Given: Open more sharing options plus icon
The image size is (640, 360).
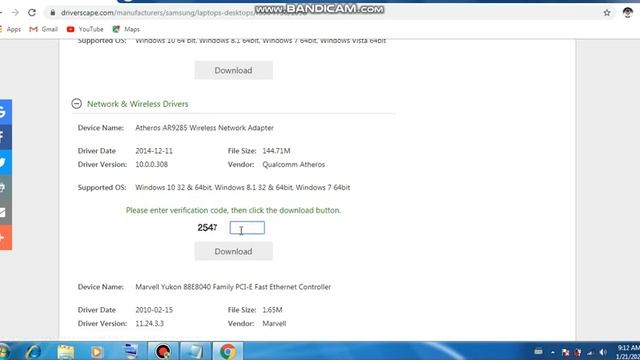Looking at the screenshot, I should [5, 238].
